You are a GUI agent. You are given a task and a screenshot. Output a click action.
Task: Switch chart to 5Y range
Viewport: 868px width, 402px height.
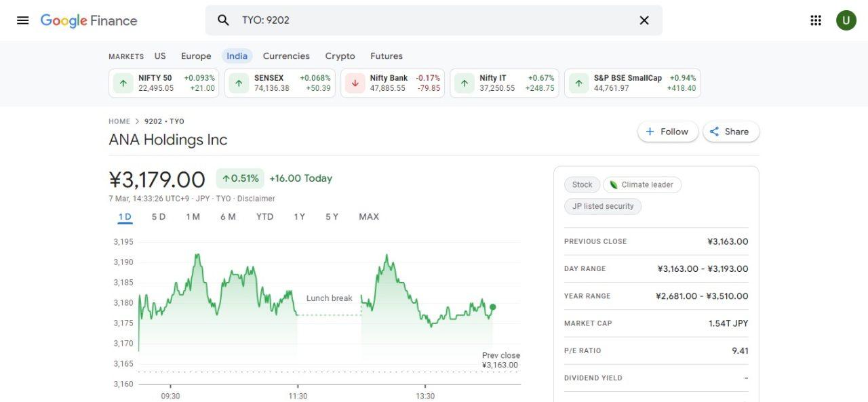pos(332,217)
